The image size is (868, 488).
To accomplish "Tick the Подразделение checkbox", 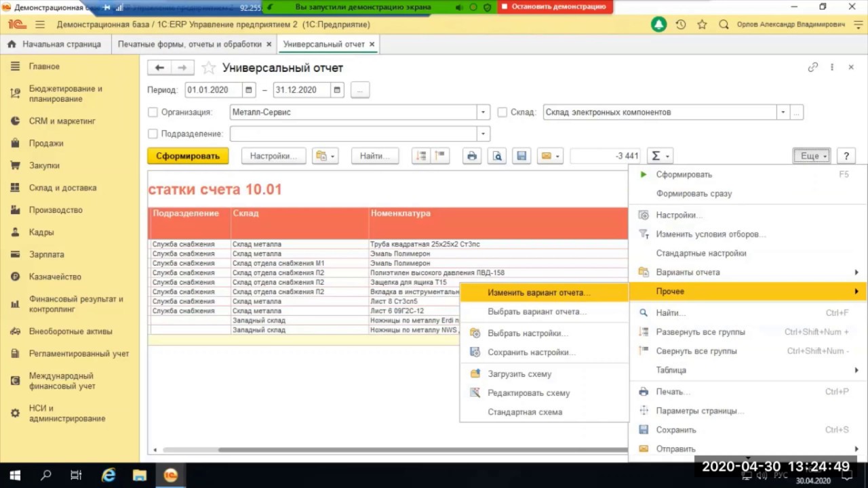I will coord(153,134).
